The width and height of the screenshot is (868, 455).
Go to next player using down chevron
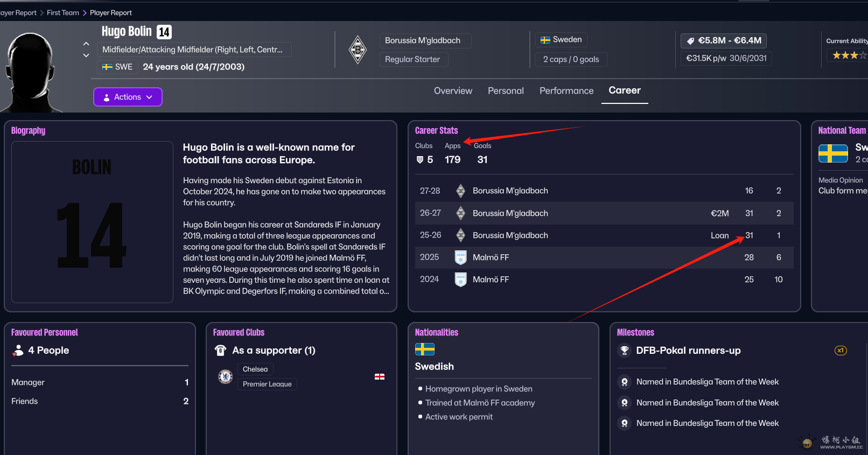pos(86,55)
